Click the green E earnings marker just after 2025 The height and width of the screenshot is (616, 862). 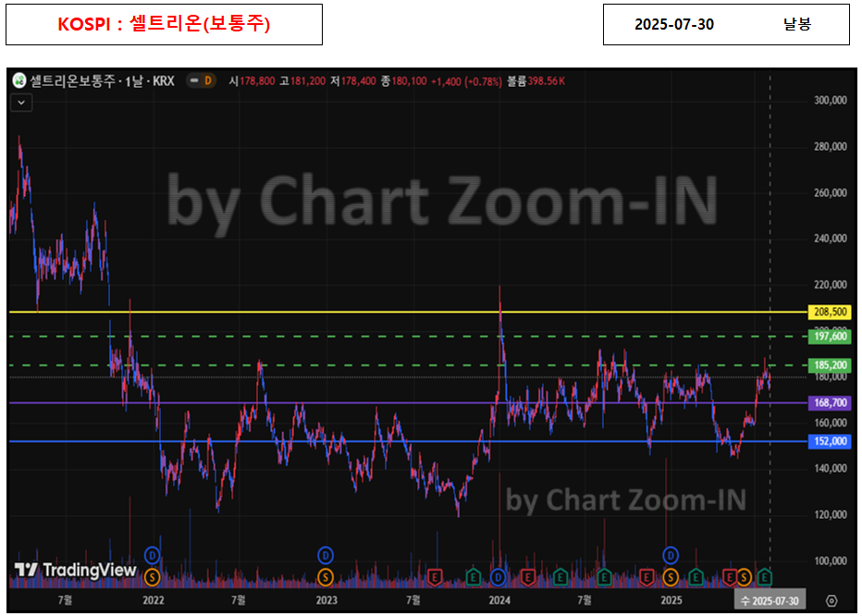coord(696,577)
